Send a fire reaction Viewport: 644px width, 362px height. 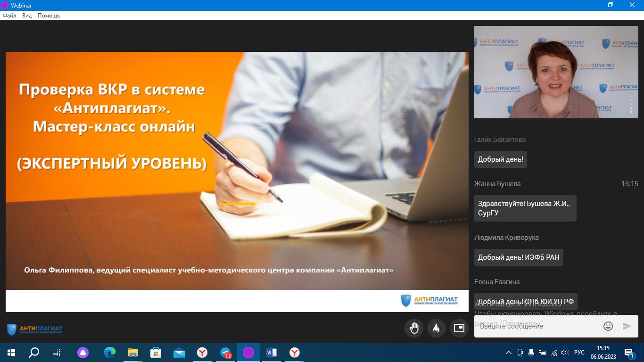tap(437, 328)
